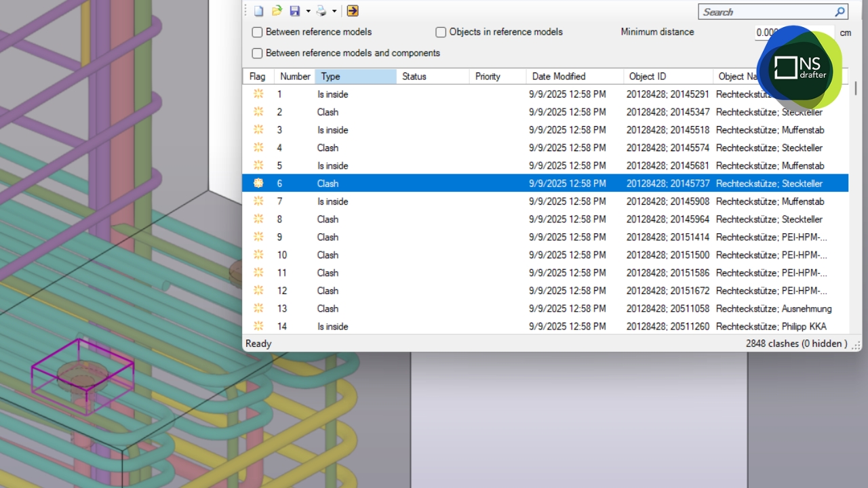
Task: Click the magnifier icon in Search box
Action: pos(840,12)
